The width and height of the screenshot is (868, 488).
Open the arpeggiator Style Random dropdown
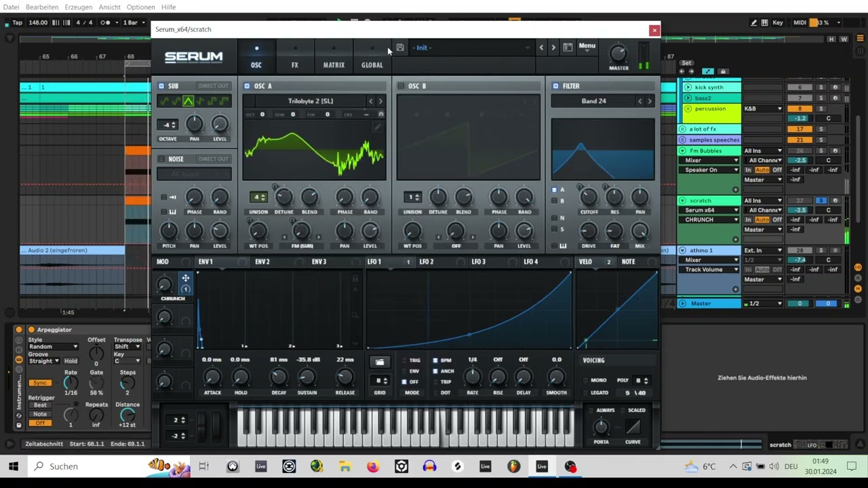53,346
